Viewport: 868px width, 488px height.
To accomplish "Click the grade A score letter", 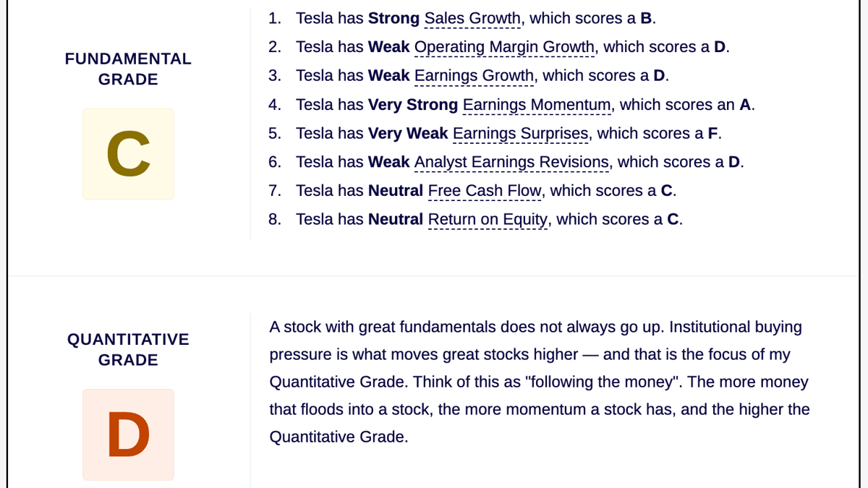I will [x=745, y=105].
